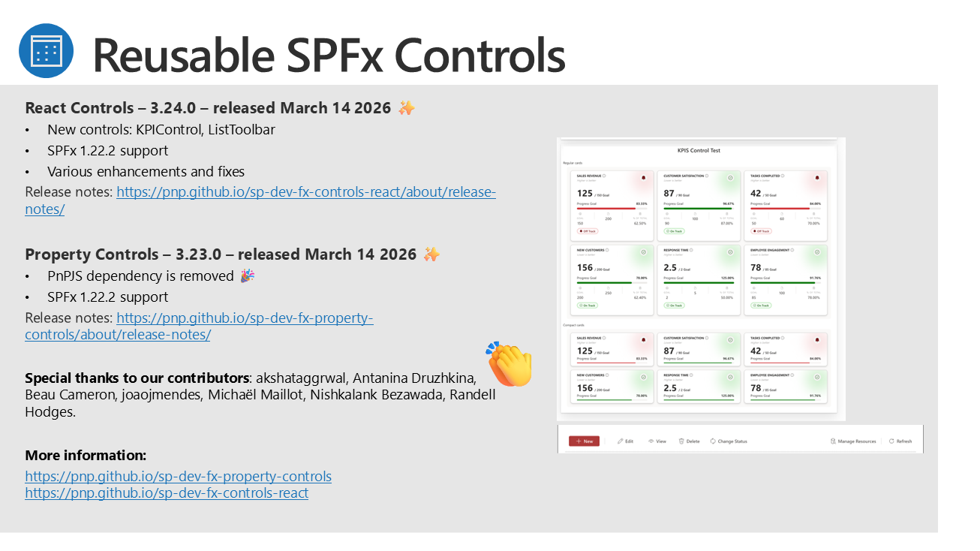Click the Change Status circular arrows icon

pos(713,441)
